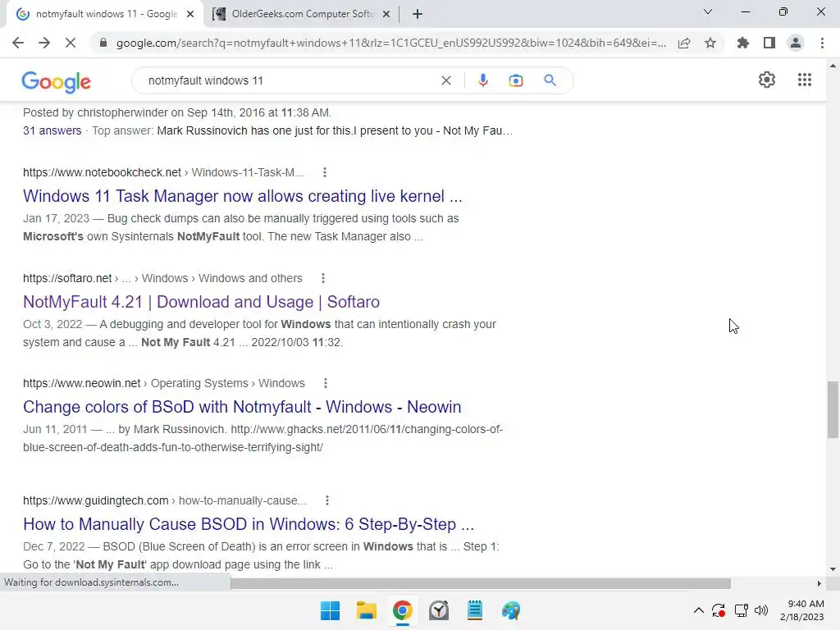Click the horizontal scrollbar thumb
Image resolution: width=840 pixels, height=630 pixels.
pos(481,583)
